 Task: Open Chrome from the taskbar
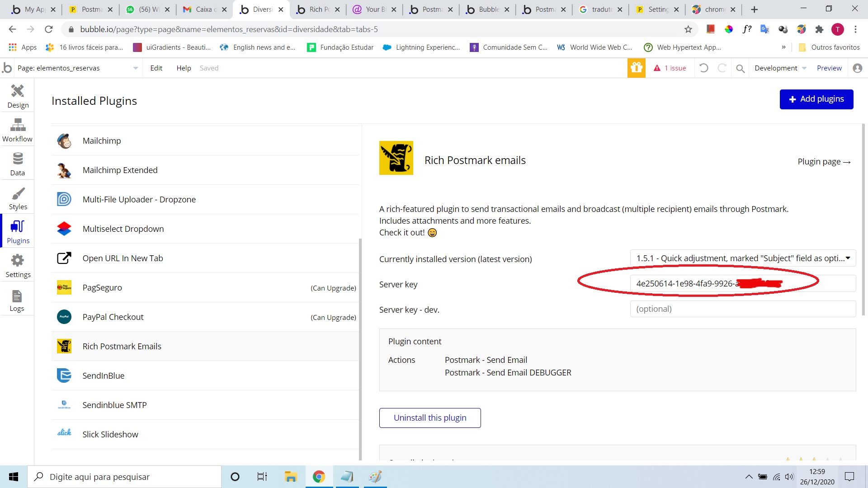pyautogui.click(x=319, y=477)
